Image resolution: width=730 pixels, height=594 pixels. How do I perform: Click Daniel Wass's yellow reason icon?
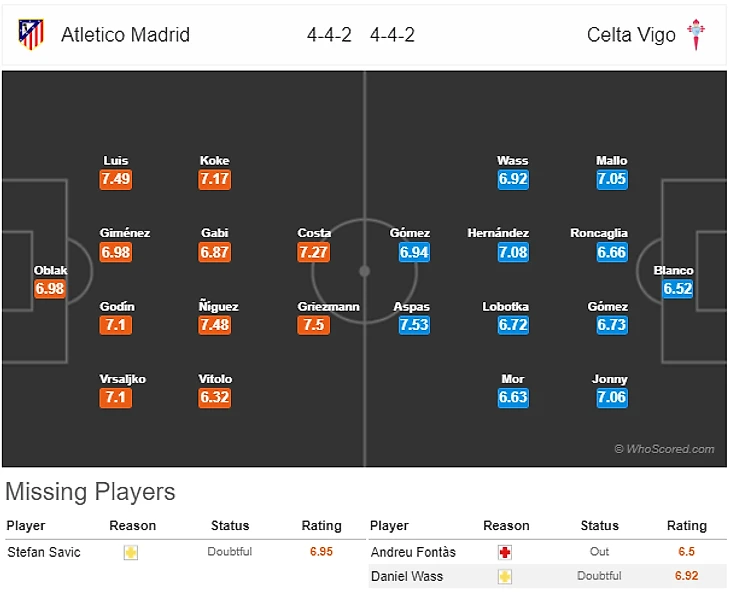[505, 576]
